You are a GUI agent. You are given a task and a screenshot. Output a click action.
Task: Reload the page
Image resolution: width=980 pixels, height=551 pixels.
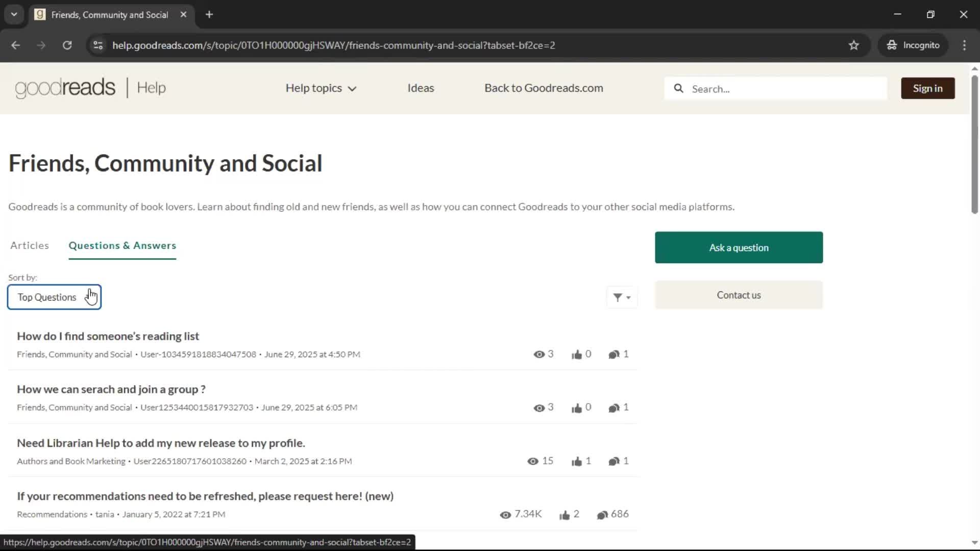click(x=67, y=45)
